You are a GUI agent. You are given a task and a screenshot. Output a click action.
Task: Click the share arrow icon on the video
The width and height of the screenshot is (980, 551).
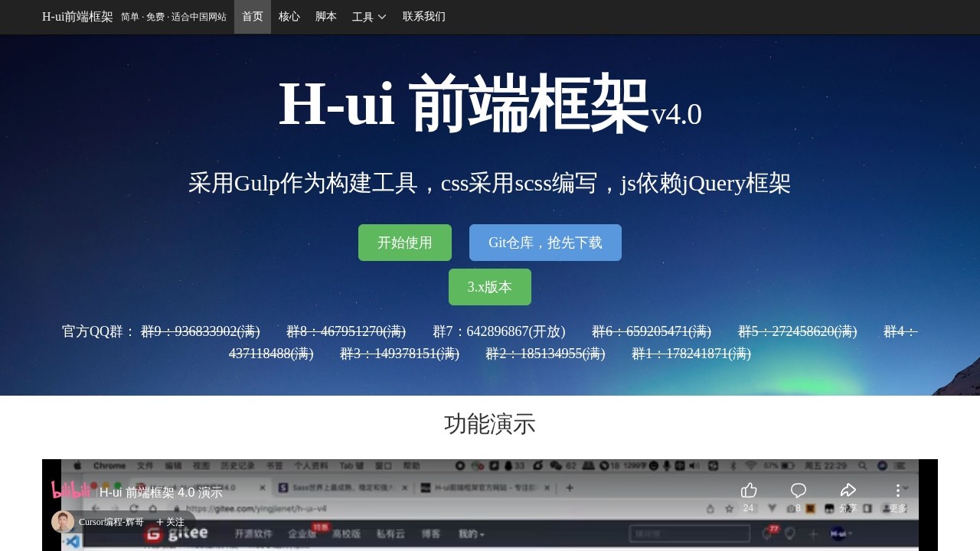click(x=848, y=490)
